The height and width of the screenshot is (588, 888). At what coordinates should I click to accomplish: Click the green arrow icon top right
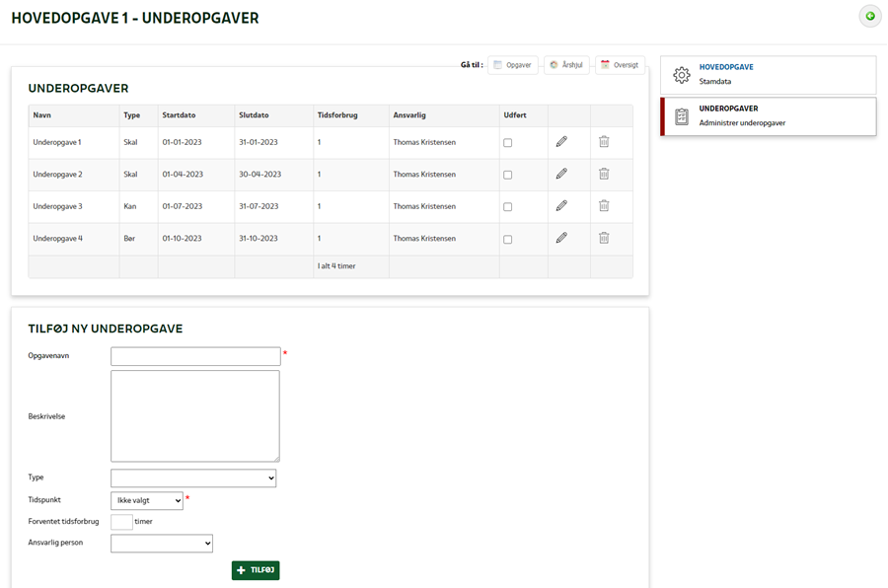tap(869, 16)
